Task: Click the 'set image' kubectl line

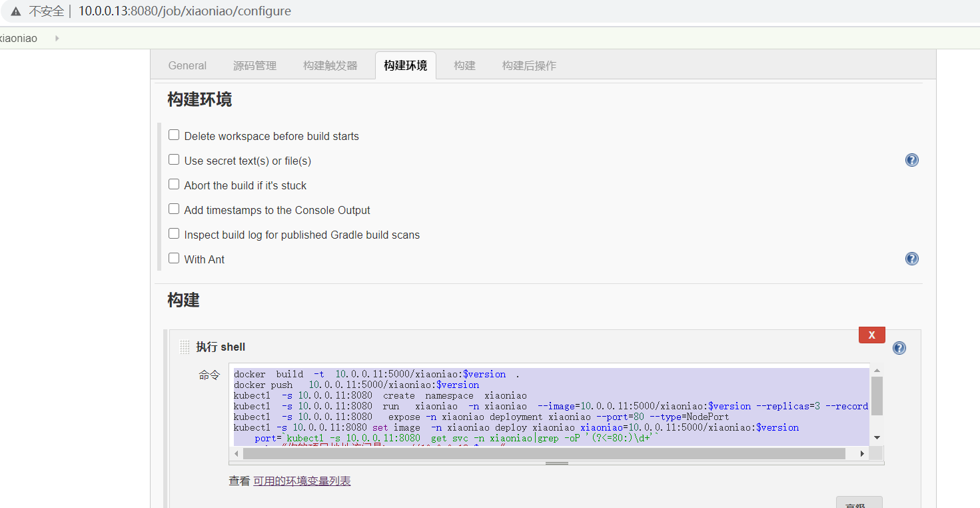Action: tap(516, 427)
